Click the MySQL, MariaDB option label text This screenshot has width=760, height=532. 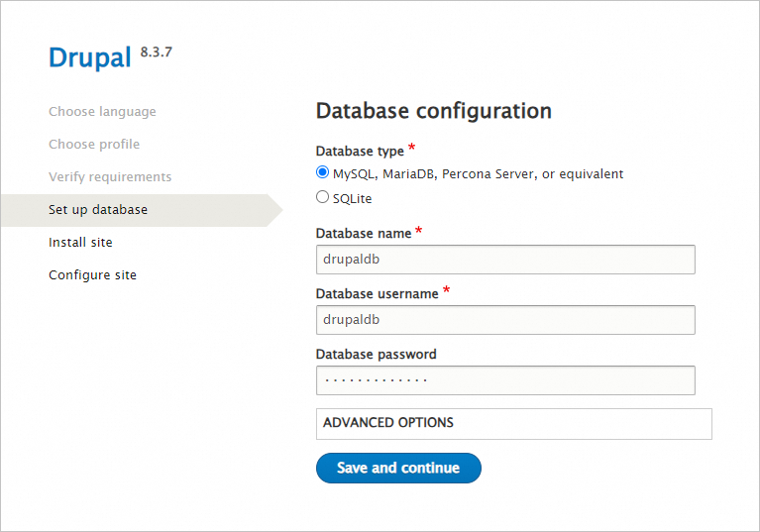click(479, 173)
